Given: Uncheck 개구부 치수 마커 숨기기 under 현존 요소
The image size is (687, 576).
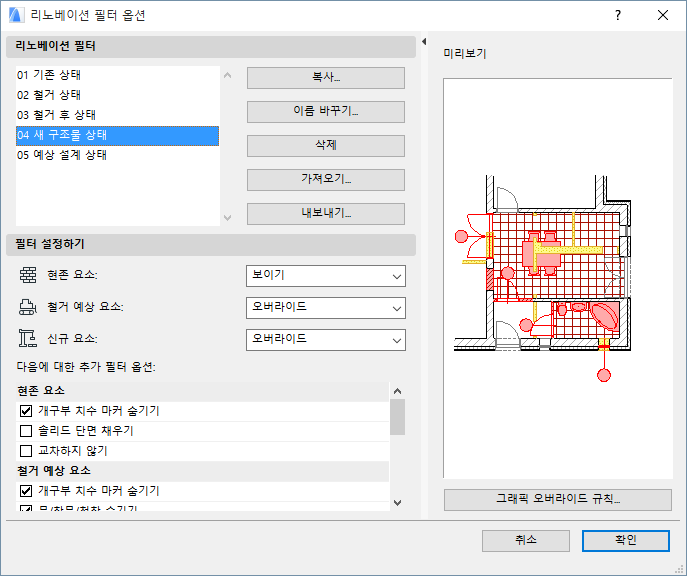Looking at the screenshot, I should tap(26, 411).
